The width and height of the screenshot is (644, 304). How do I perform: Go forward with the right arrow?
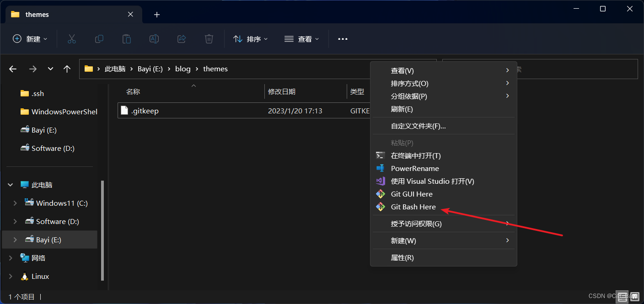[33, 69]
